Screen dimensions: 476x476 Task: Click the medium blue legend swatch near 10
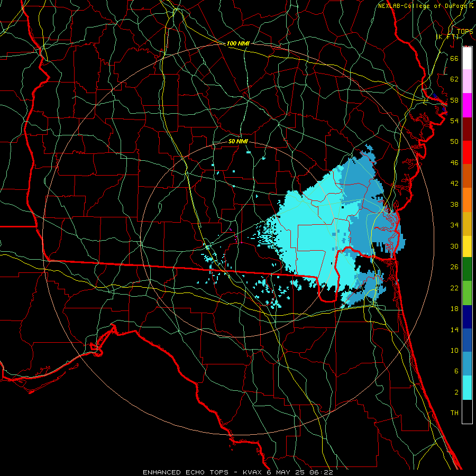click(467, 340)
